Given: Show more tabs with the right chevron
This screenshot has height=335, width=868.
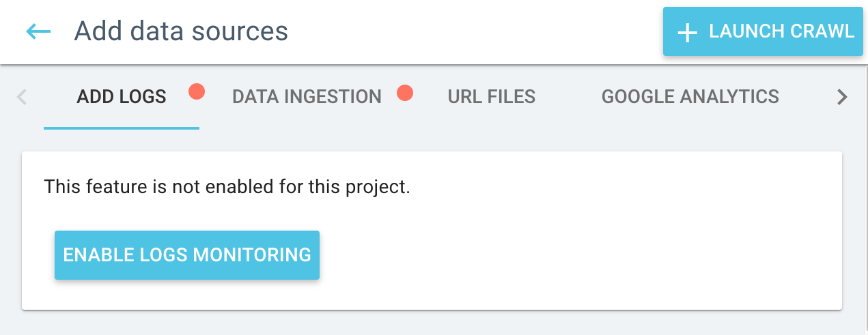Looking at the screenshot, I should [842, 97].
